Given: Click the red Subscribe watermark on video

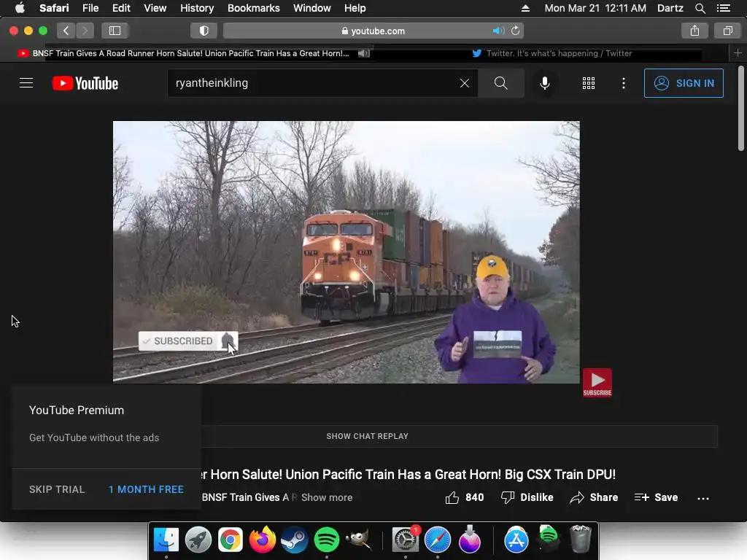Looking at the screenshot, I should click(x=597, y=382).
